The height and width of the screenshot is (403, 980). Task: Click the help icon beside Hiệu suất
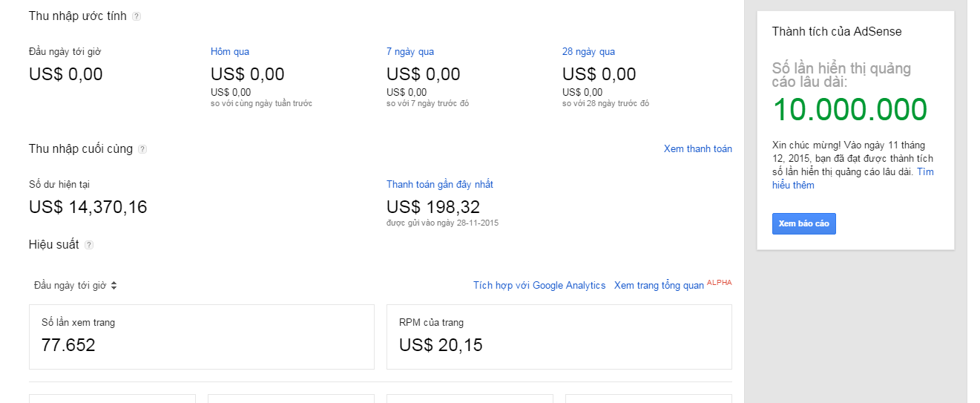89,245
